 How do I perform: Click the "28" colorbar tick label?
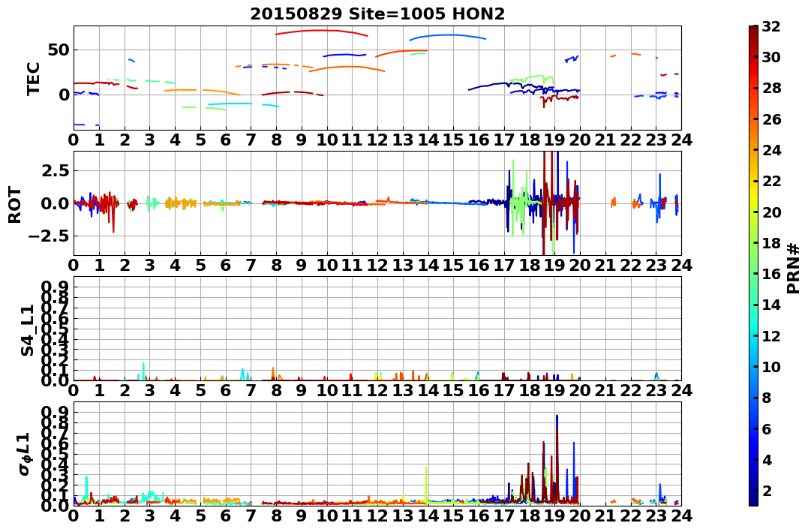click(771, 88)
